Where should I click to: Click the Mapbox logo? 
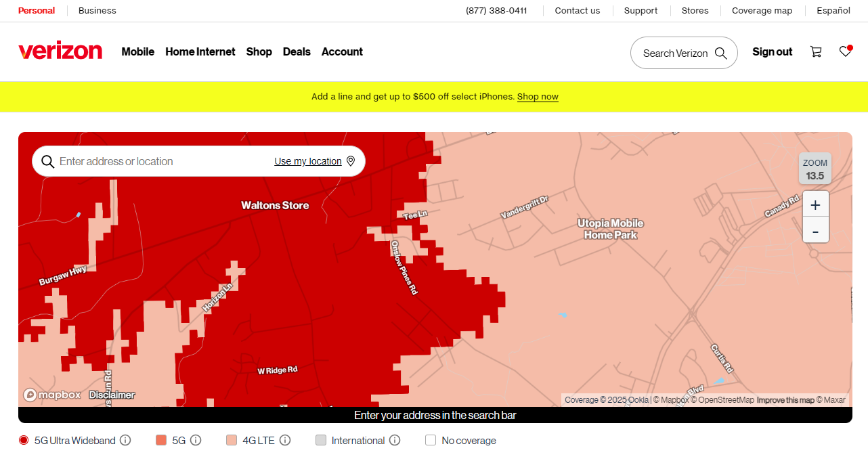[x=52, y=395]
